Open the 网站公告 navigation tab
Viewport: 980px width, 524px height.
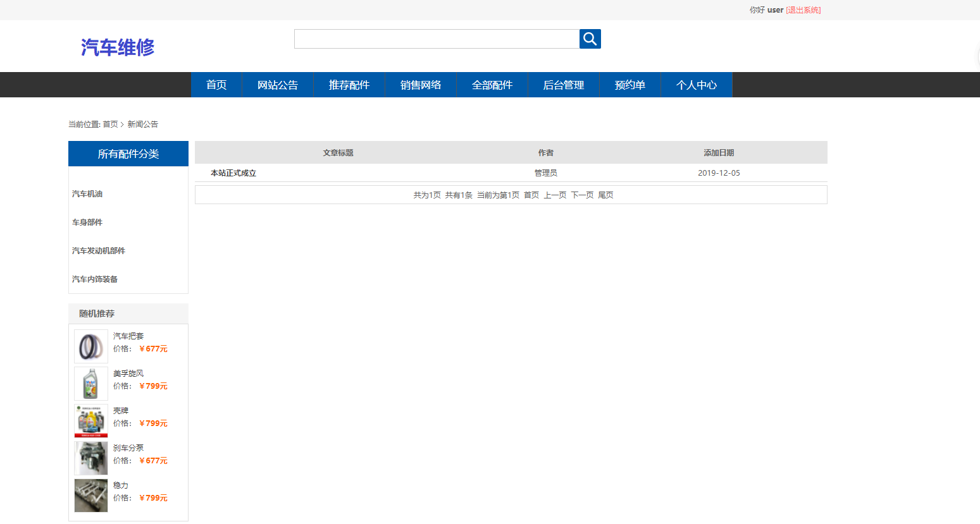point(277,84)
